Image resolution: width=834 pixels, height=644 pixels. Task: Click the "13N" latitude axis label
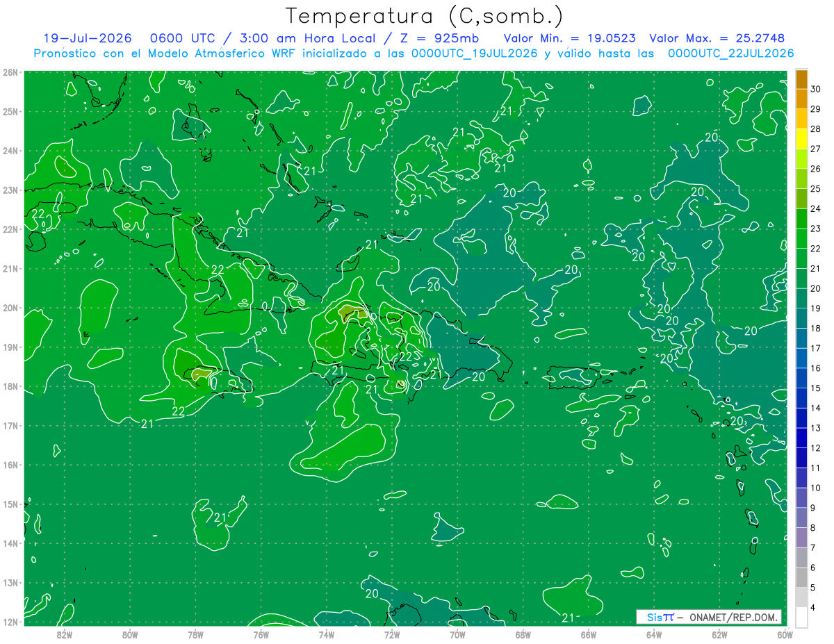tap(11, 583)
